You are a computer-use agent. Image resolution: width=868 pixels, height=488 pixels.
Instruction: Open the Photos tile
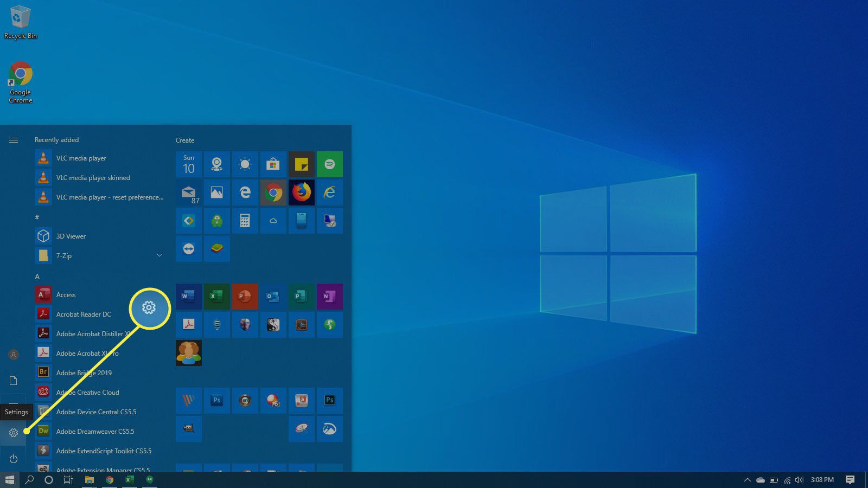[x=217, y=192]
